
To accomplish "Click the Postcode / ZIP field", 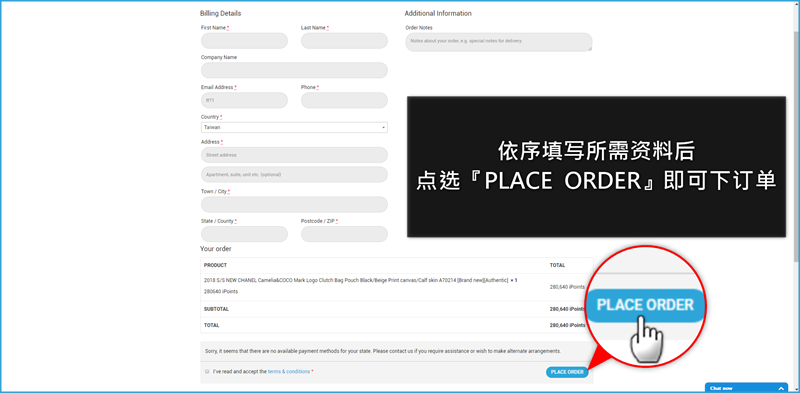I will pyautogui.click(x=344, y=234).
